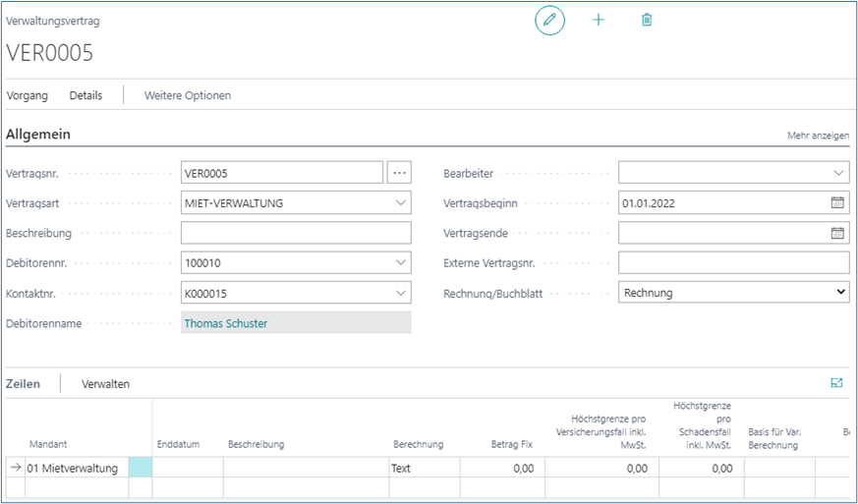Click into the Beschreibung input field
Screen dimensions: 858x504
pos(296,233)
